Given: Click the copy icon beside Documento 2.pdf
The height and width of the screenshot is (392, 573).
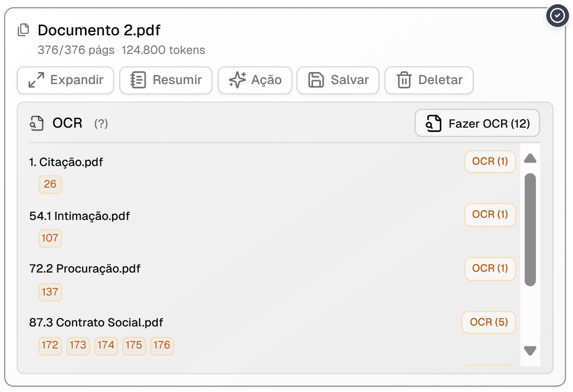Looking at the screenshot, I should click(23, 30).
